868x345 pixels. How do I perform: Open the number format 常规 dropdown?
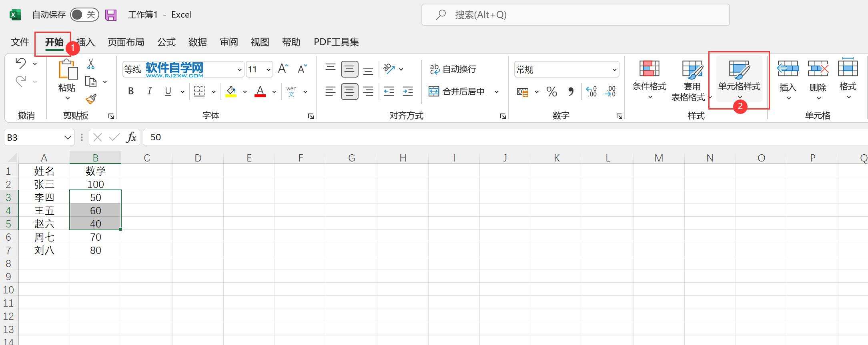click(x=614, y=70)
